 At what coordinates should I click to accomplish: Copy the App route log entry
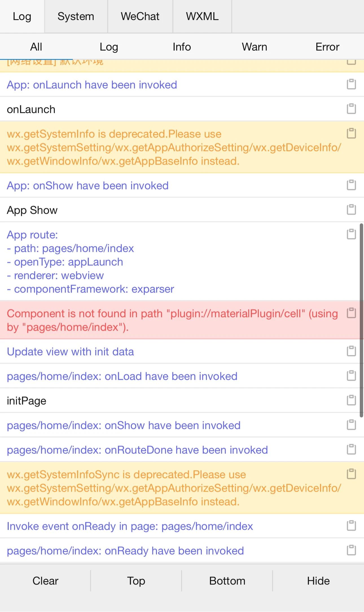tap(351, 234)
